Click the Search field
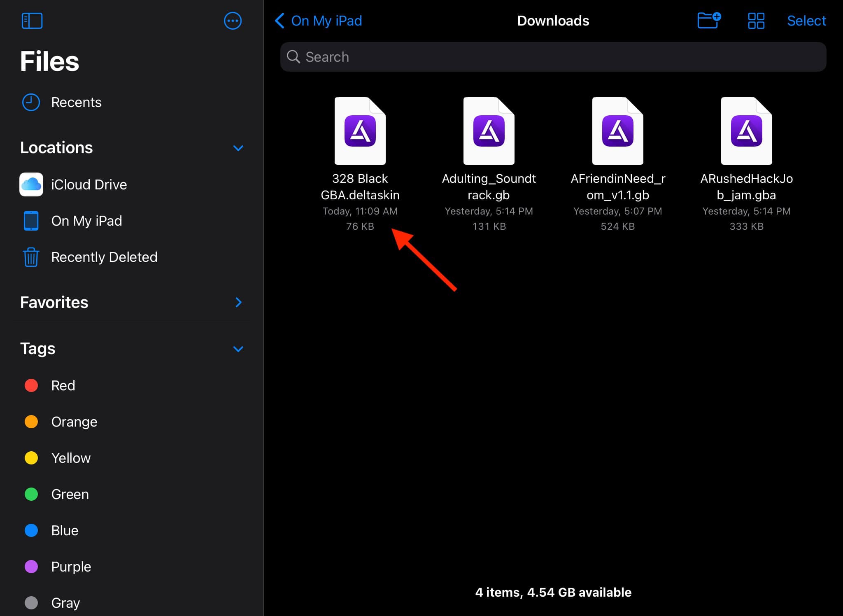 click(x=553, y=57)
